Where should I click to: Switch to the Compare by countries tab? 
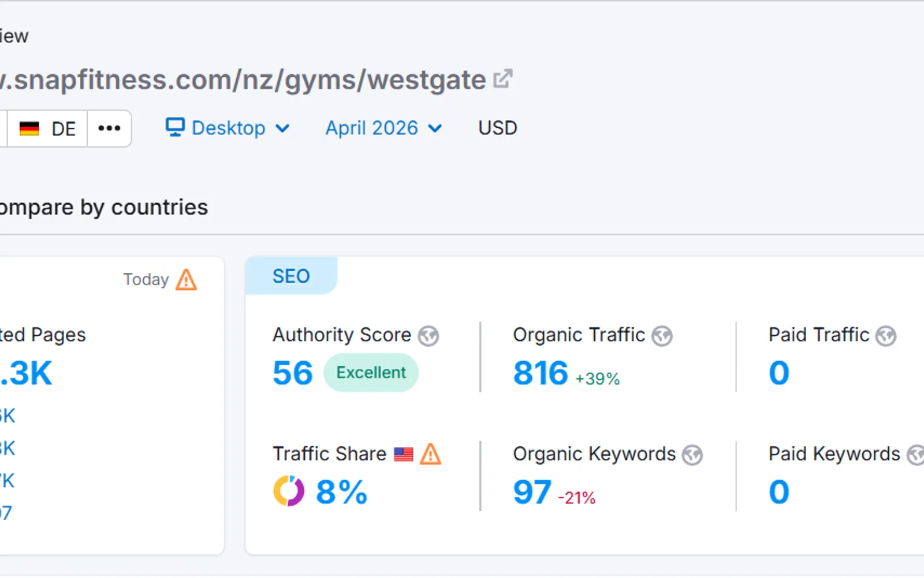point(104,208)
